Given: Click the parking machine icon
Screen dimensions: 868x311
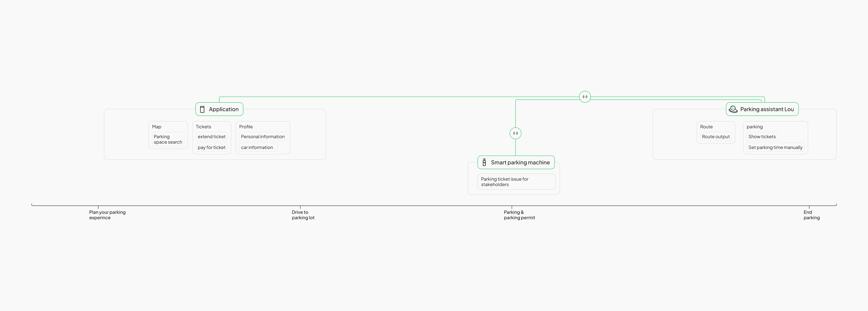Looking at the screenshot, I should [x=484, y=163].
